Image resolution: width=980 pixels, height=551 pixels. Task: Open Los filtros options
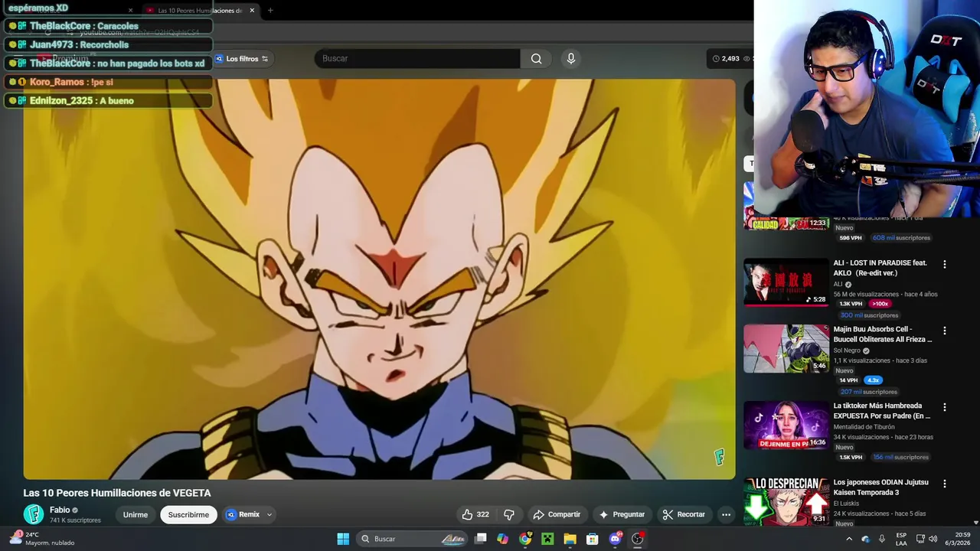241,59
